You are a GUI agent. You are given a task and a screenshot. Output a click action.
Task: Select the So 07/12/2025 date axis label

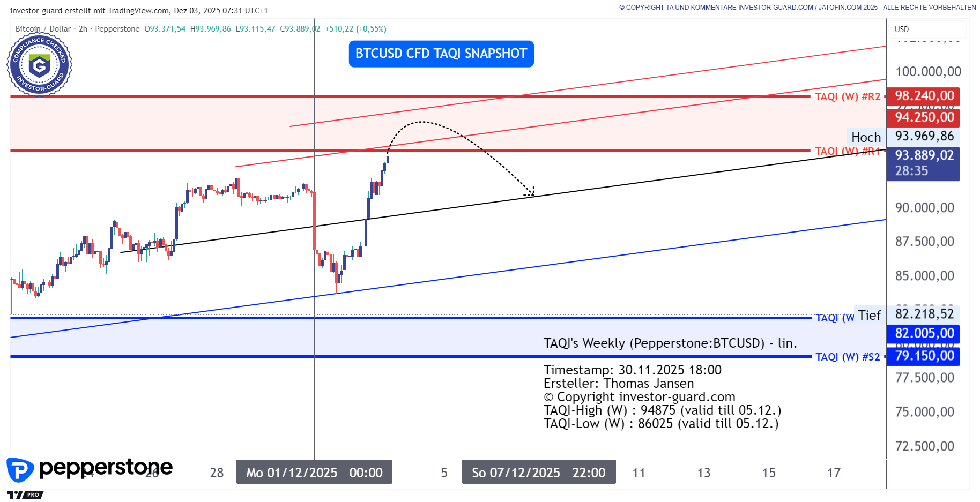tap(538, 473)
